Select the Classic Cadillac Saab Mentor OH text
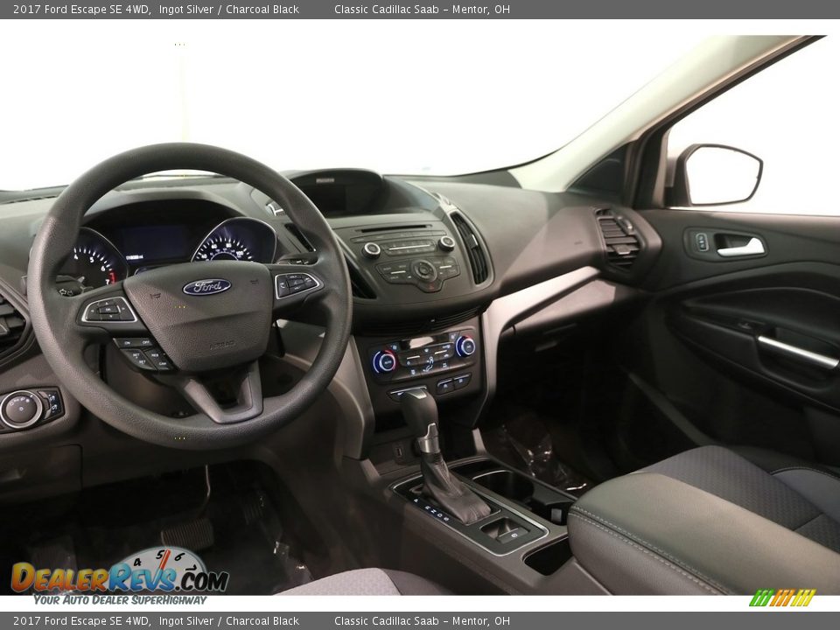840x630 pixels. point(420,10)
